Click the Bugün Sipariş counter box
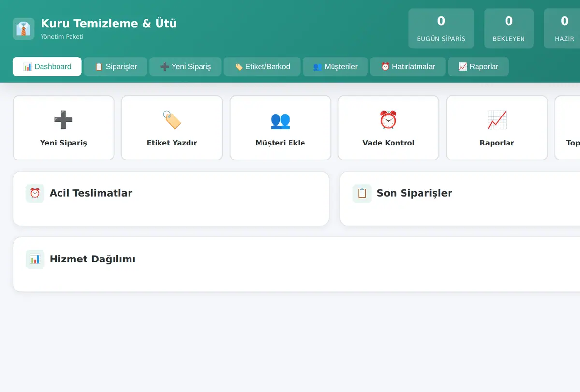 [x=441, y=29]
